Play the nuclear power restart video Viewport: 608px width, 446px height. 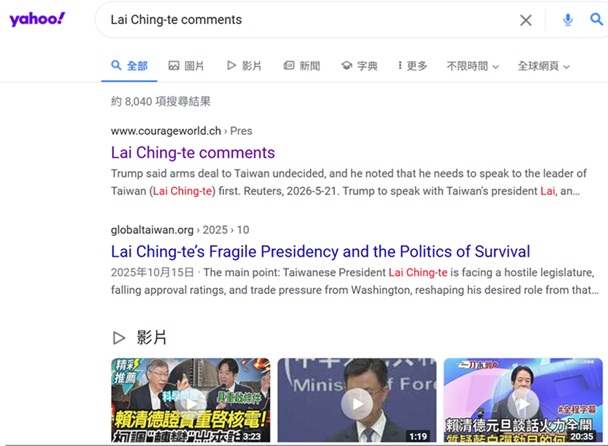click(190, 400)
